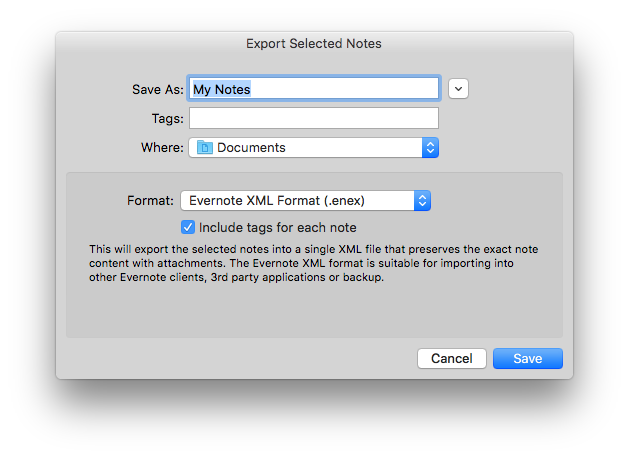Click empty area of the format options panel
Viewport: 629px width, 459px height.
314,311
